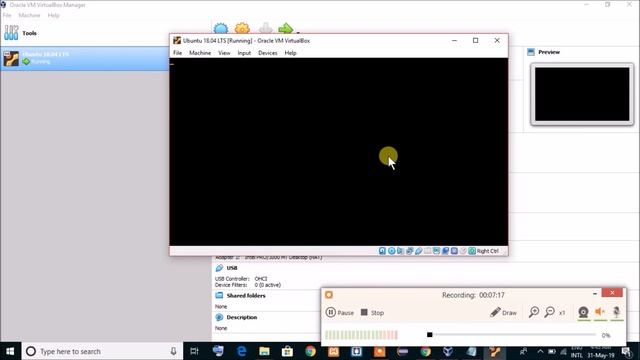Open the Devices menu of the VM window
Viewport: 640px width, 360px height.
pos(268,53)
